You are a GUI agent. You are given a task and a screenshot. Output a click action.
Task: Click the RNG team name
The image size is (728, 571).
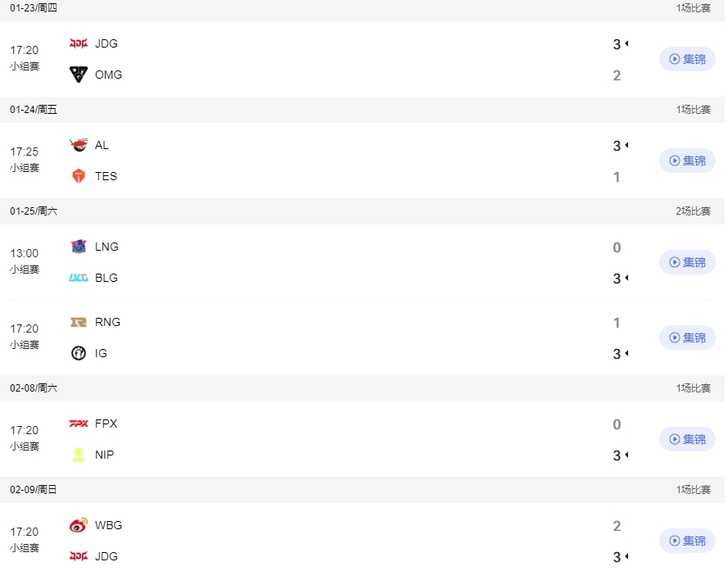point(107,322)
